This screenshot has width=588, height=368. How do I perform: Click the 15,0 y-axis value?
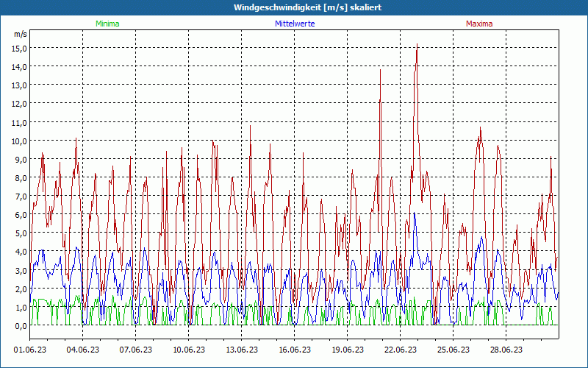21,48
